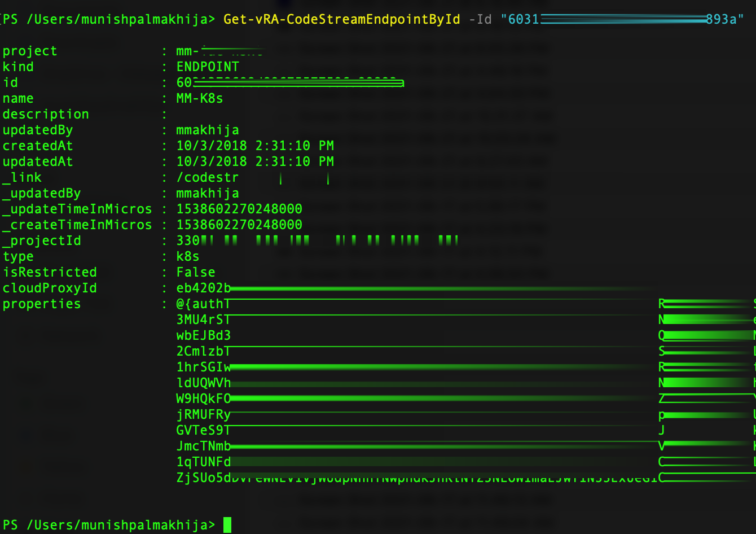Click the line starting with wbEJBd3
The height and width of the screenshot is (534, 756).
[466, 336]
